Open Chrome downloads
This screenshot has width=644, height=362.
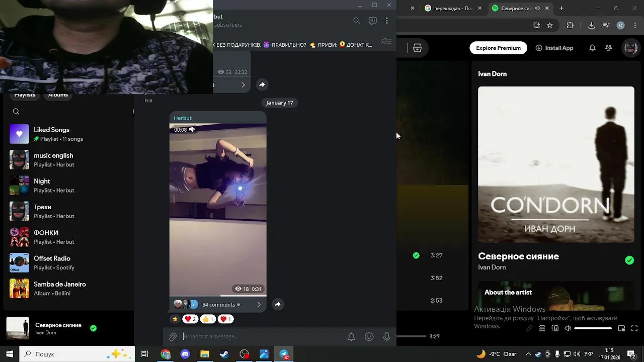tap(592, 25)
